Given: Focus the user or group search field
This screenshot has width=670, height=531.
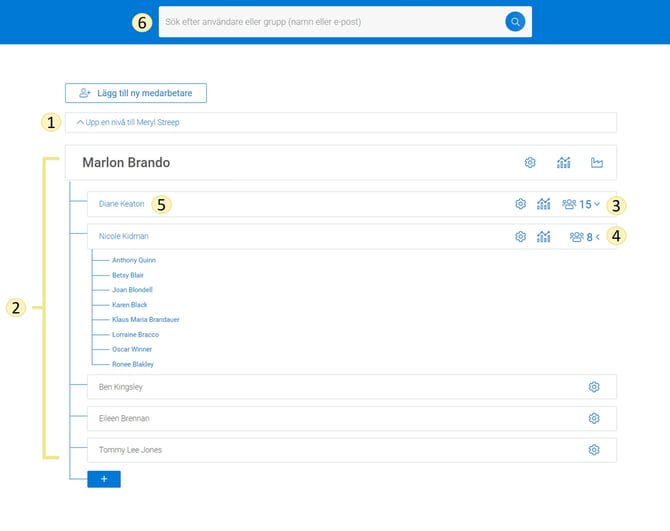Looking at the screenshot, I should pyautogui.click(x=330, y=22).
